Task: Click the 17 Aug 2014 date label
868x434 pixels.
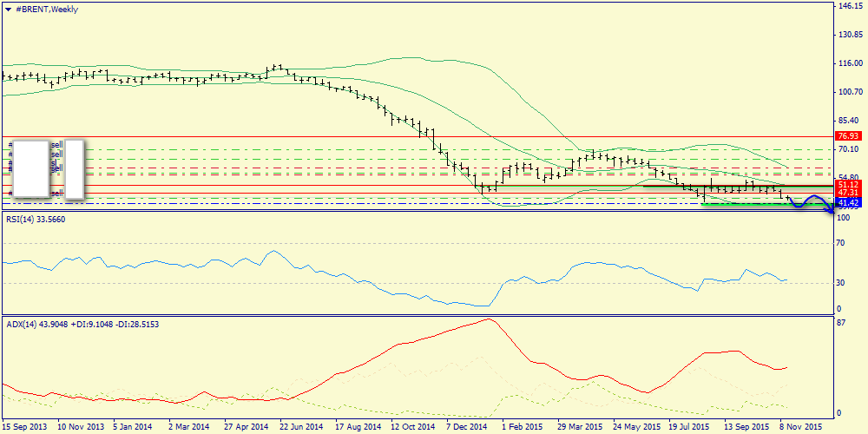Action: [x=357, y=427]
